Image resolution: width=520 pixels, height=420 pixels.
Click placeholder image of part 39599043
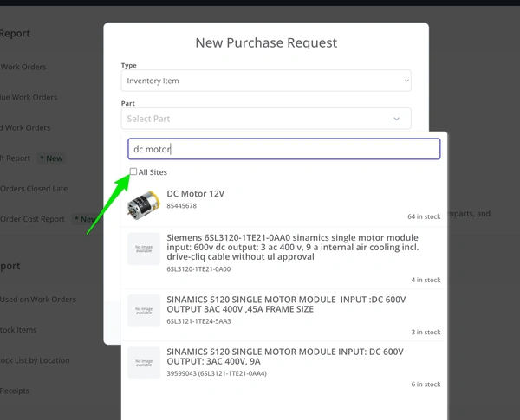click(x=144, y=363)
